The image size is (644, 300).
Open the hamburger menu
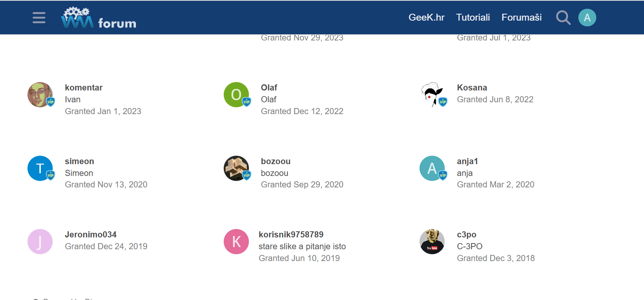pos(39,18)
